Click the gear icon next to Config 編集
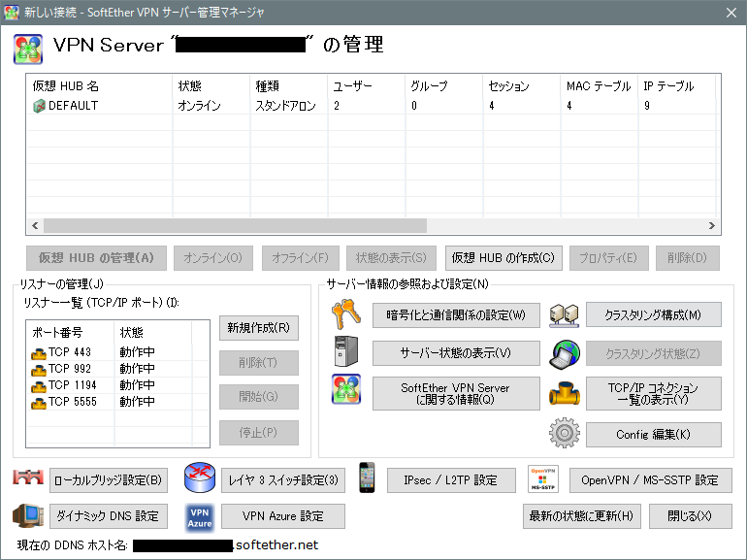The height and width of the screenshot is (560, 747). (565, 433)
